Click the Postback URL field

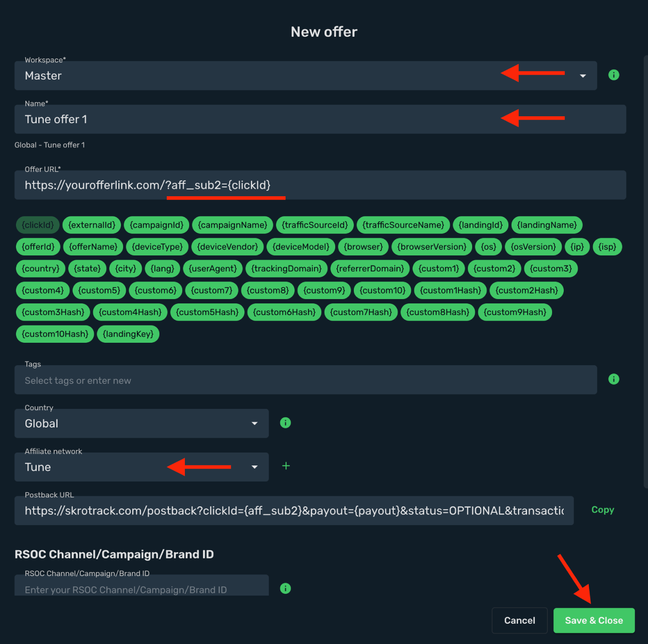[294, 511]
